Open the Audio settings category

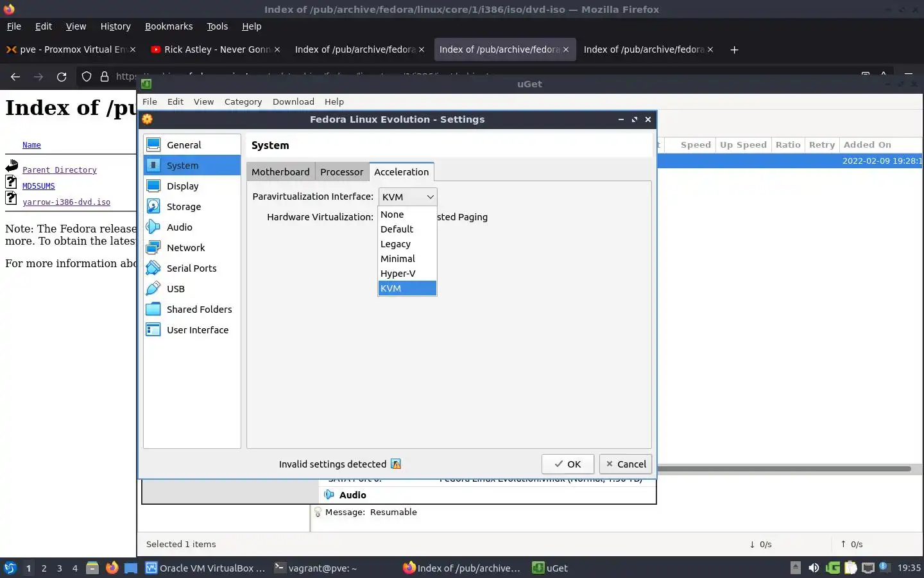(x=192, y=227)
